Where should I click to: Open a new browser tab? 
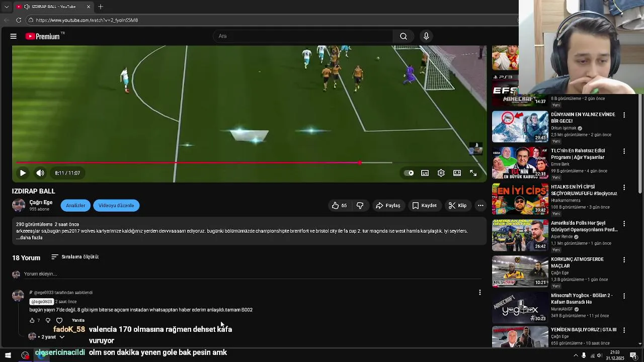101,7
